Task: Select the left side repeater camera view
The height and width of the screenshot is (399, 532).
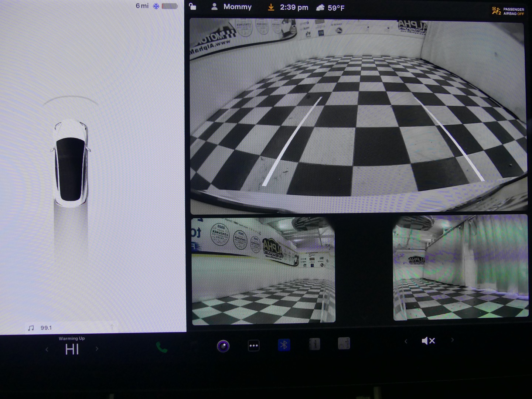Action: point(263,270)
